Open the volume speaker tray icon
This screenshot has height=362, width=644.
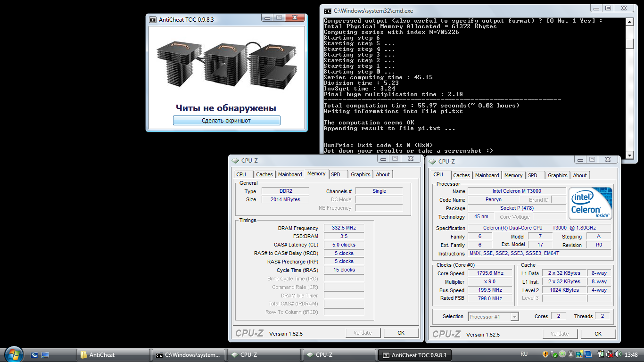(618, 354)
